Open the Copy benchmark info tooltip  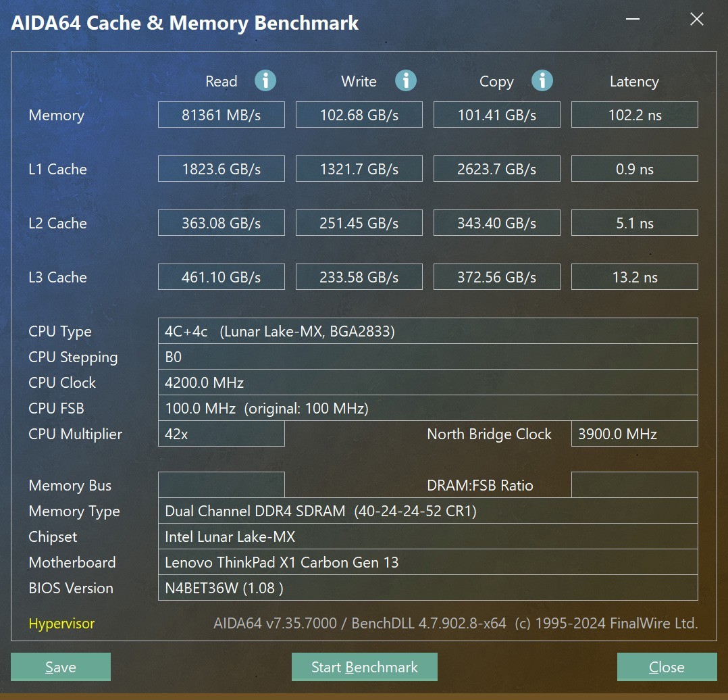click(542, 80)
